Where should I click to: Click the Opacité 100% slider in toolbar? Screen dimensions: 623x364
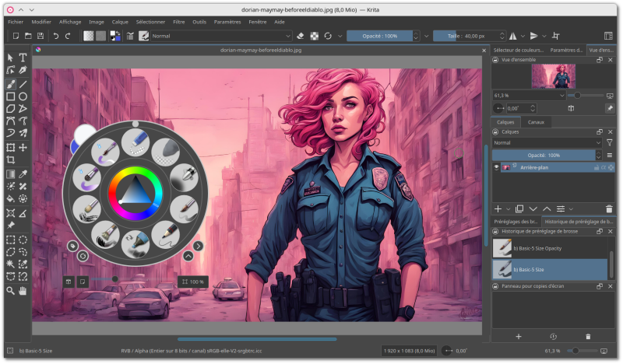click(x=379, y=36)
